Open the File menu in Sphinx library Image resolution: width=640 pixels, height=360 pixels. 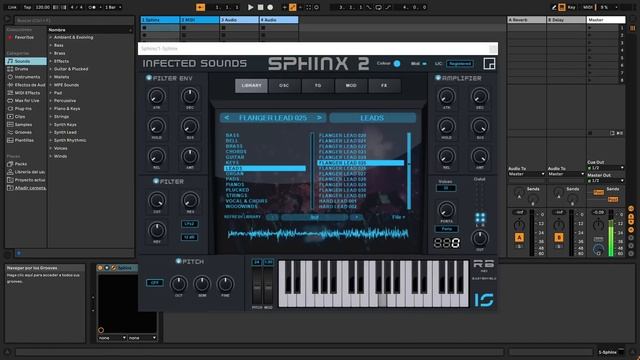[398, 217]
